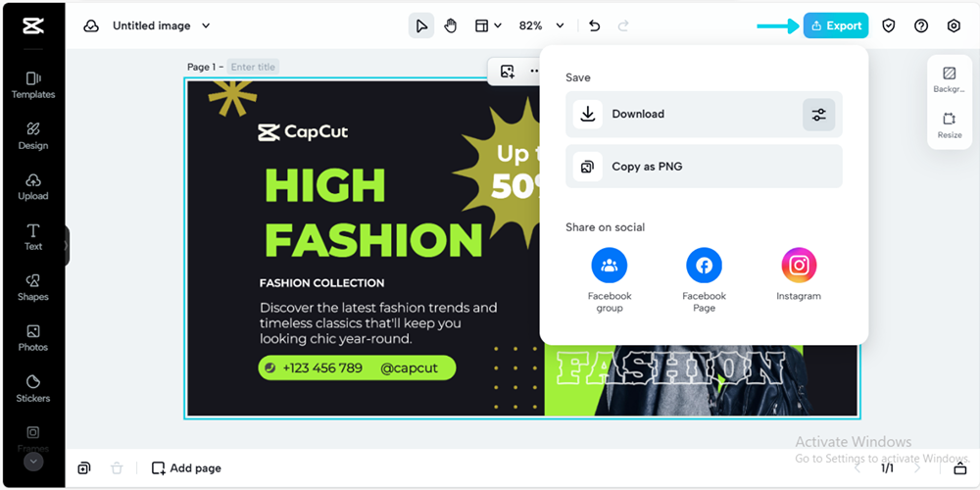Select the pointer select tool
The height and width of the screenshot is (490, 980).
(421, 25)
